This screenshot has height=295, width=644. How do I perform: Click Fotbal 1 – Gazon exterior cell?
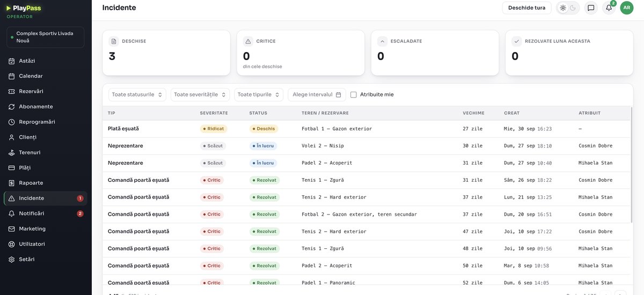[x=336, y=129]
